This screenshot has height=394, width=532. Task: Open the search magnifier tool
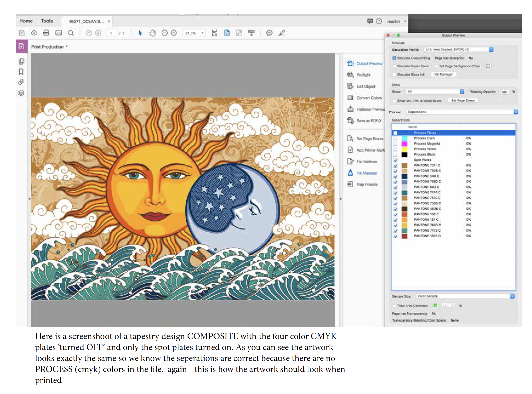tap(71, 33)
